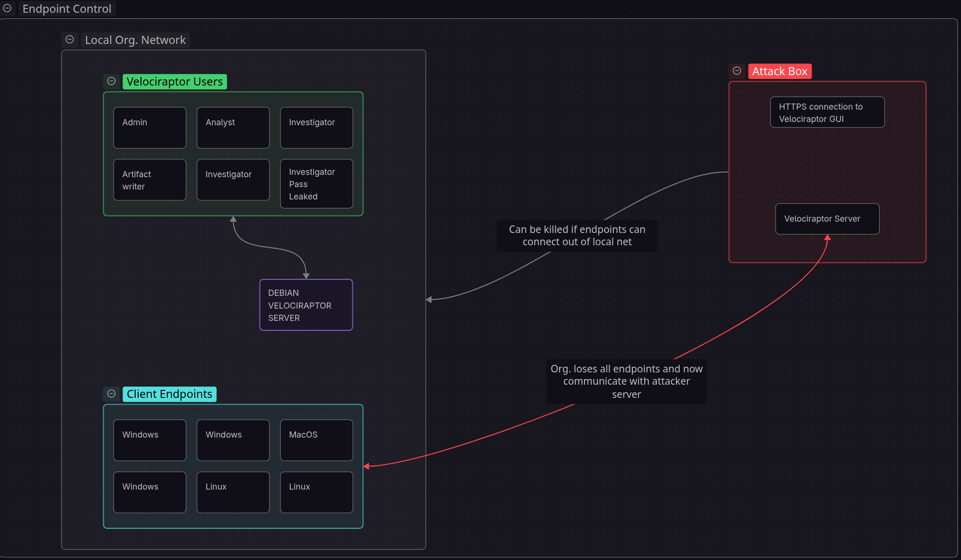
Task: Collapse the Endpoint Control group
Action: [x=7, y=9]
